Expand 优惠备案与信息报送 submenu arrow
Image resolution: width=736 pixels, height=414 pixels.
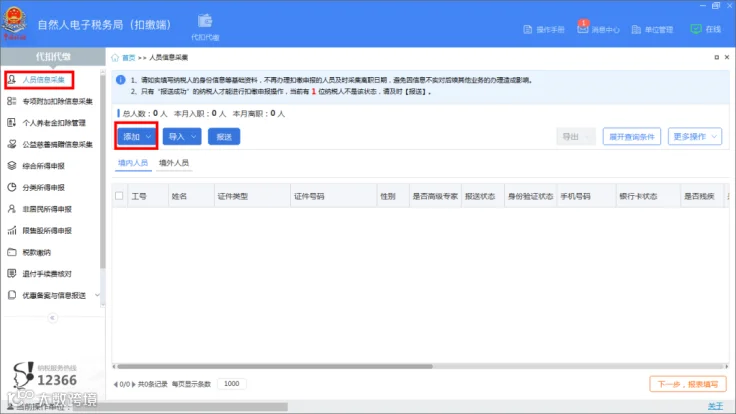pyautogui.click(x=97, y=295)
